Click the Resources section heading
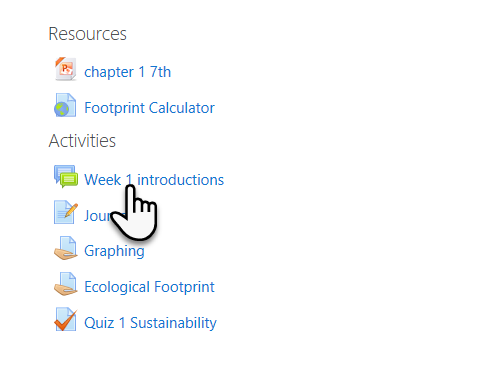 point(87,34)
